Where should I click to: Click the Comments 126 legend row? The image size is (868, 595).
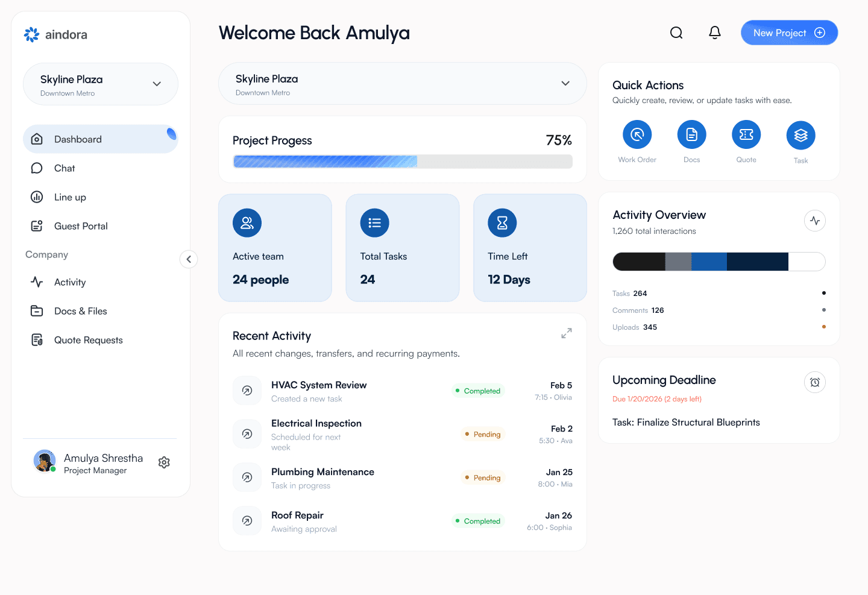pos(719,310)
